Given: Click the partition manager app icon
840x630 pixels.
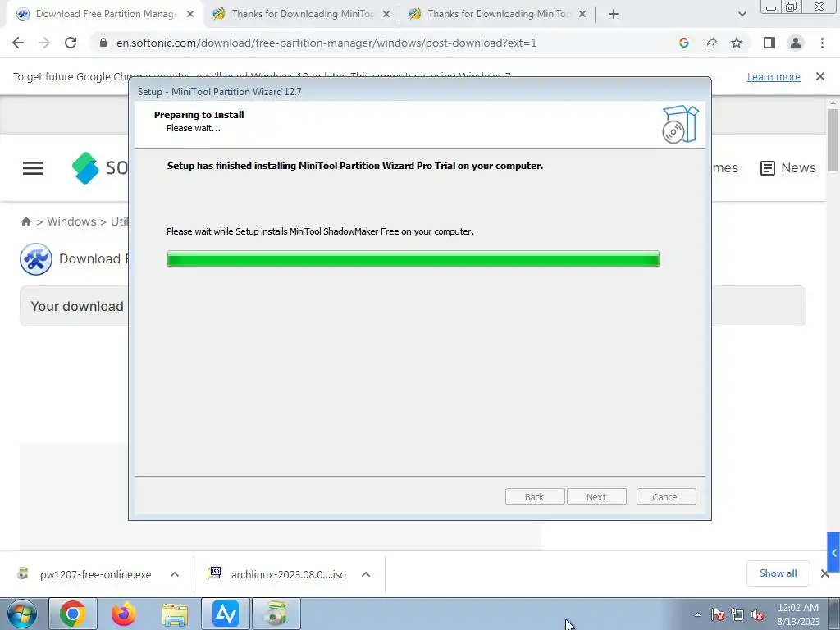Looking at the screenshot, I should pos(36,259).
